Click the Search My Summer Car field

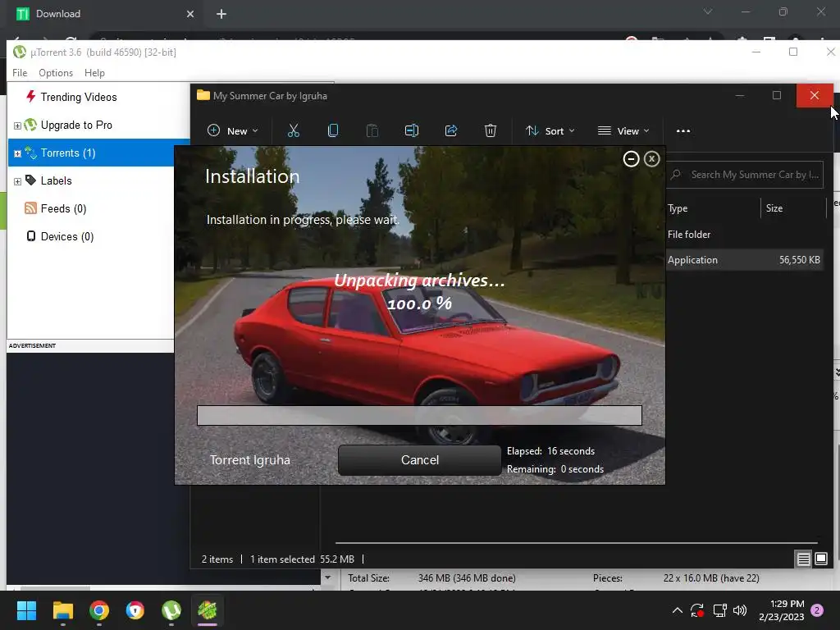point(746,175)
